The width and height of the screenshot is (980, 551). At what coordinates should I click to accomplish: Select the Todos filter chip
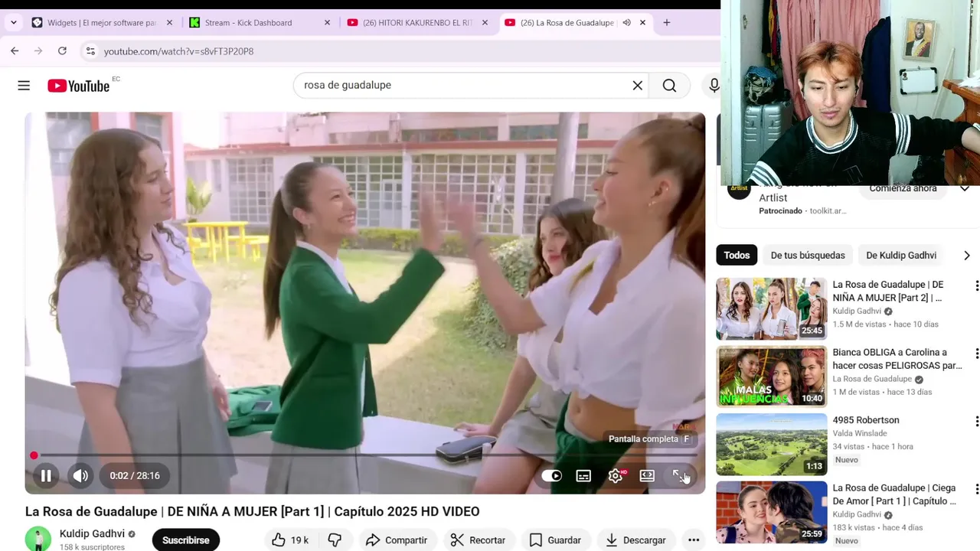(x=737, y=255)
